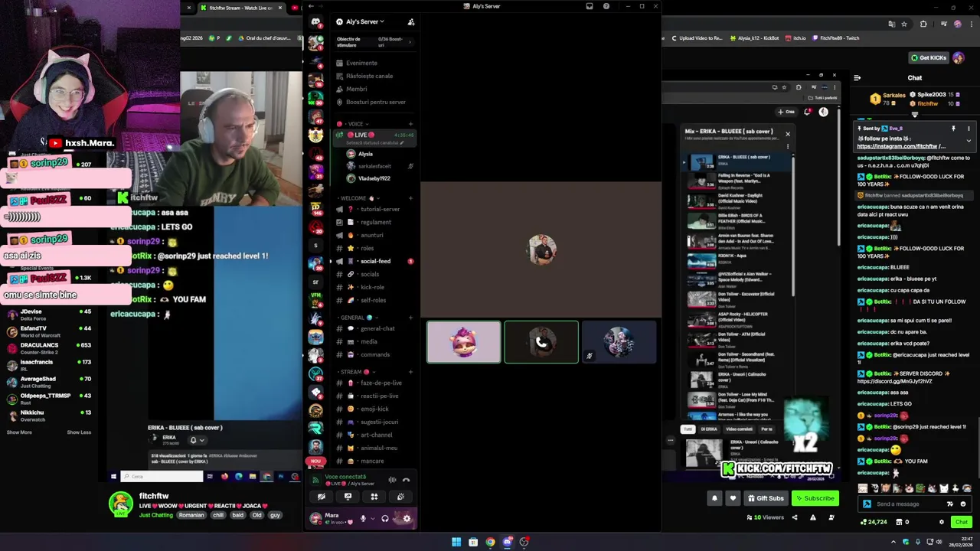The image size is (980, 551).
Task: Click the NOU new-mentions badge in server list
Action: [315, 461]
